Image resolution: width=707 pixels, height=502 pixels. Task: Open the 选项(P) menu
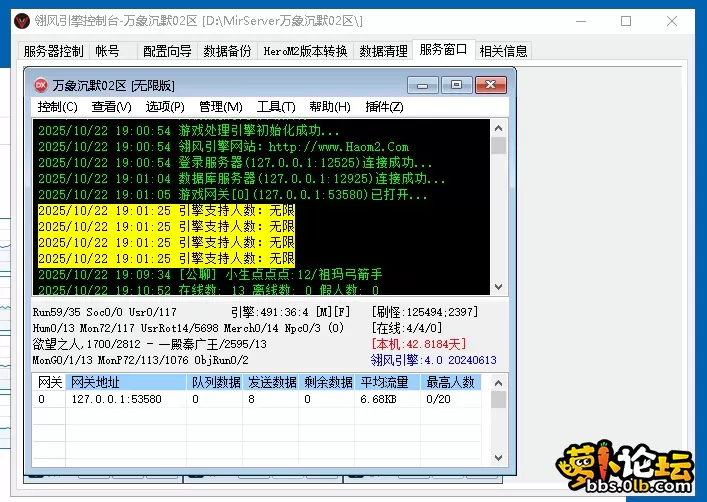pyautogui.click(x=165, y=107)
